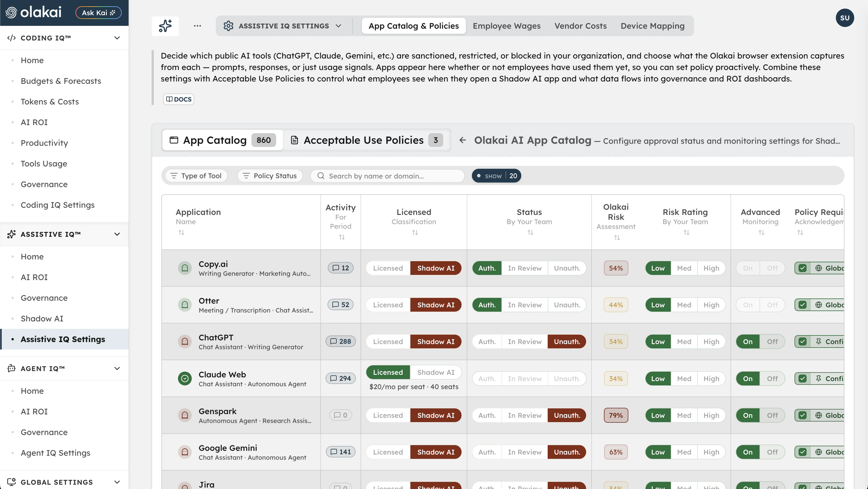Set Otter status to In Review
This screenshot has width=868, height=489.
coord(525,305)
